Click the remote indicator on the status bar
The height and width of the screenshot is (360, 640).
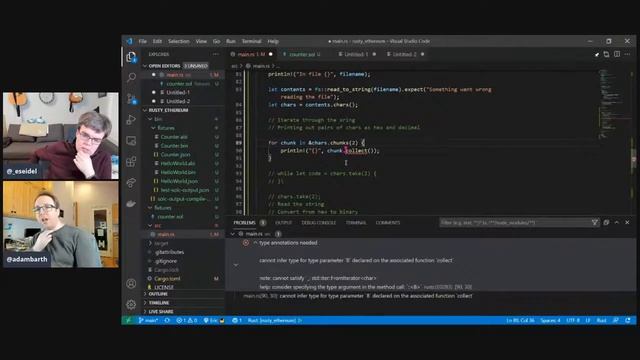[128, 320]
